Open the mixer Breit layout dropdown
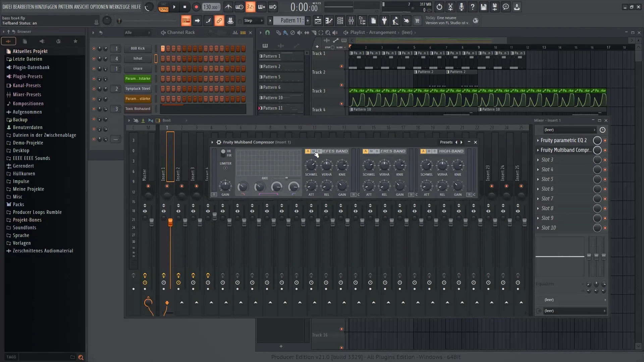This screenshot has height=362, width=644. (175, 120)
